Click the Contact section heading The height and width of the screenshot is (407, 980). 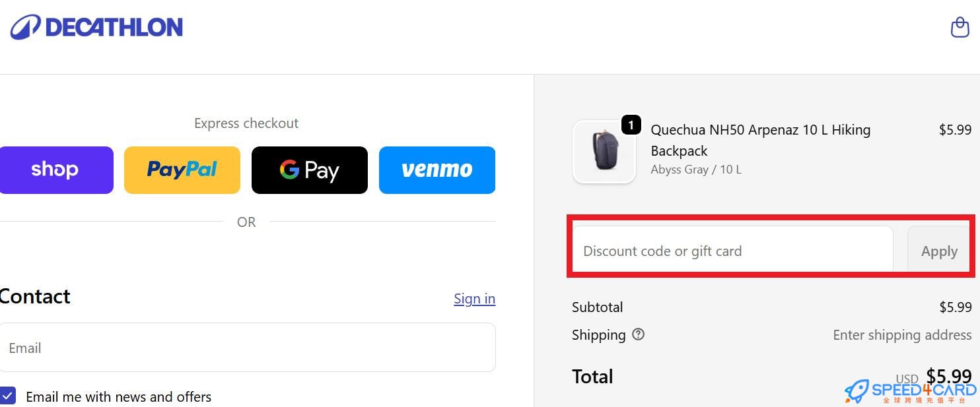click(36, 297)
